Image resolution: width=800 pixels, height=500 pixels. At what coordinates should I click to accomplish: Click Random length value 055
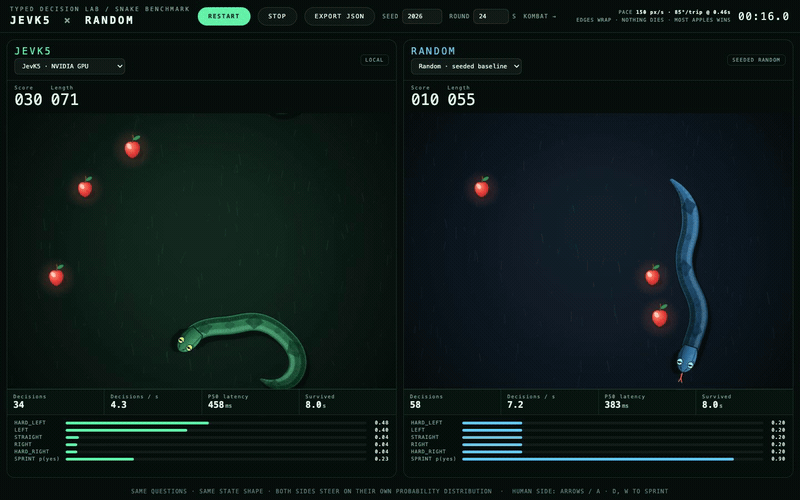coord(461,99)
